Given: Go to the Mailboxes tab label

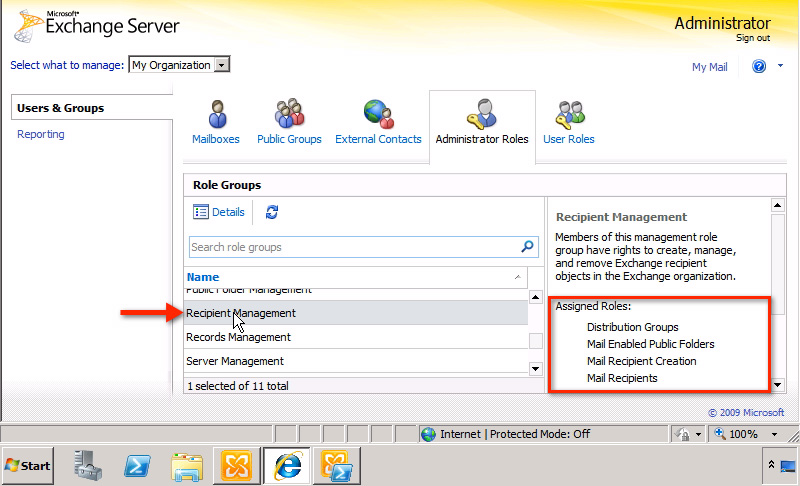Looking at the screenshot, I should pos(216,139).
